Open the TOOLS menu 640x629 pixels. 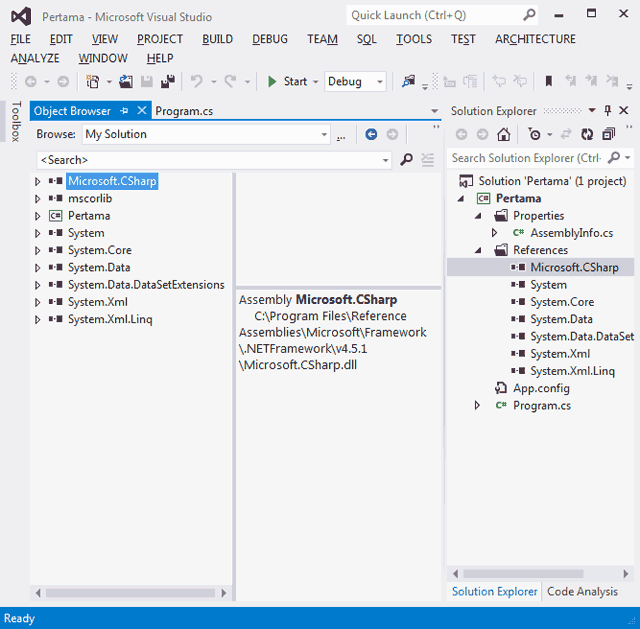(x=413, y=39)
